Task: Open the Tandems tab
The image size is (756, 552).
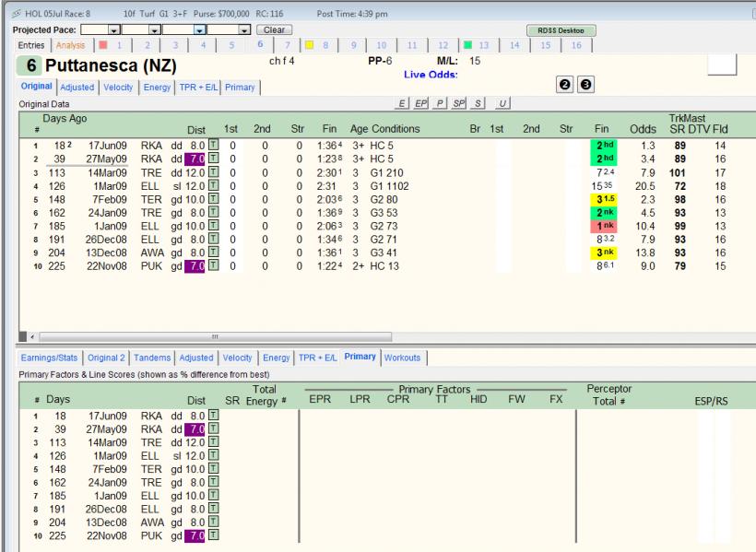Action: [x=152, y=358]
